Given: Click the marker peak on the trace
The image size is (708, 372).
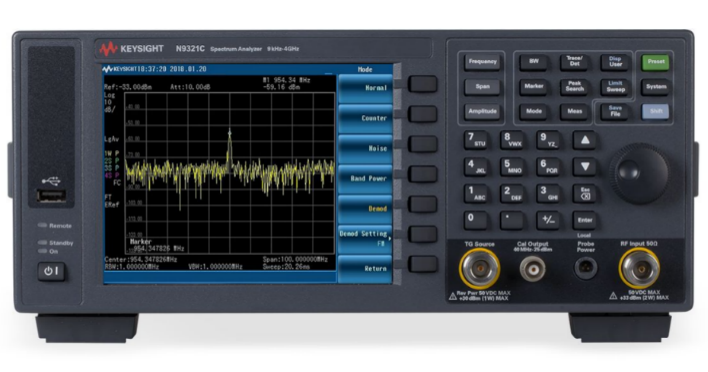Looking at the screenshot, I should pos(229,133).
